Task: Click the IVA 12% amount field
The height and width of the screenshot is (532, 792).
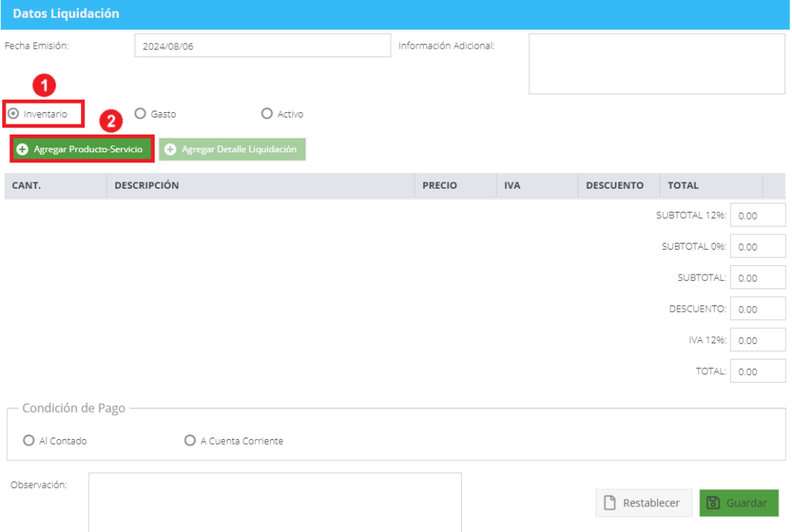Action: 758,340
